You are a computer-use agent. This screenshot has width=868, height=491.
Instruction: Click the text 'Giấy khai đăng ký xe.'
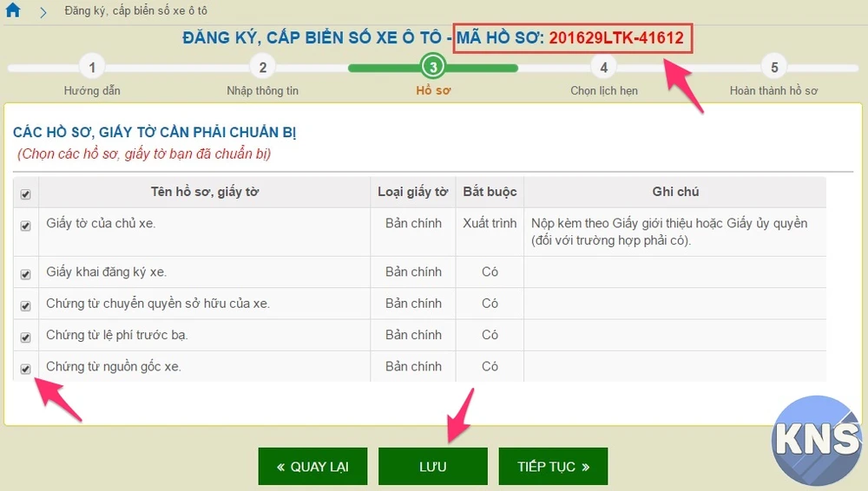[106, 272]
